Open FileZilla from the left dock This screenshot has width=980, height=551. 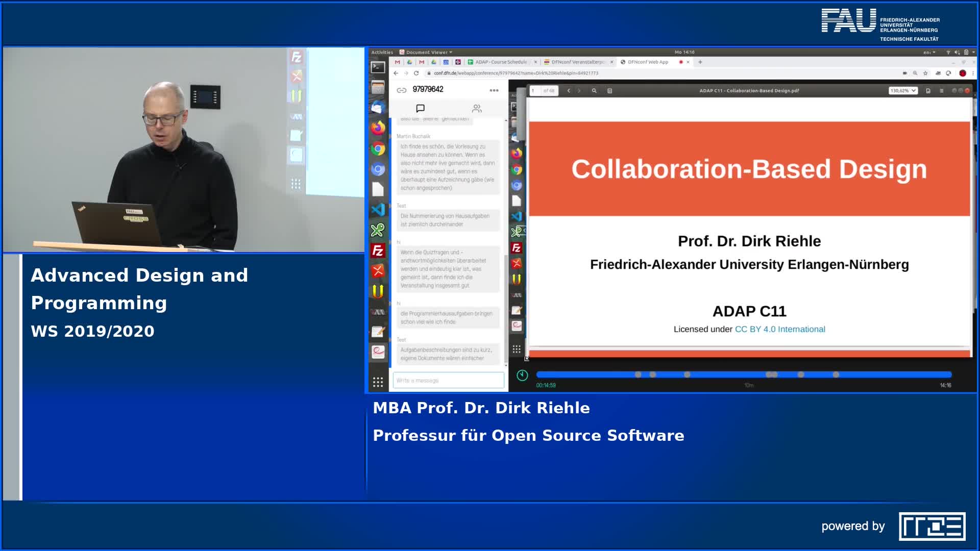(378, 251)
